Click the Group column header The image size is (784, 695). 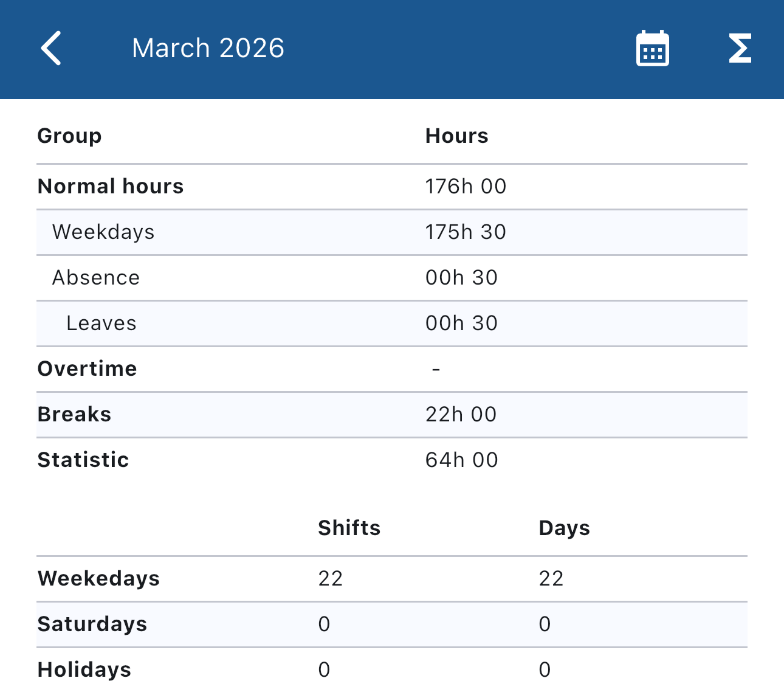69,136
